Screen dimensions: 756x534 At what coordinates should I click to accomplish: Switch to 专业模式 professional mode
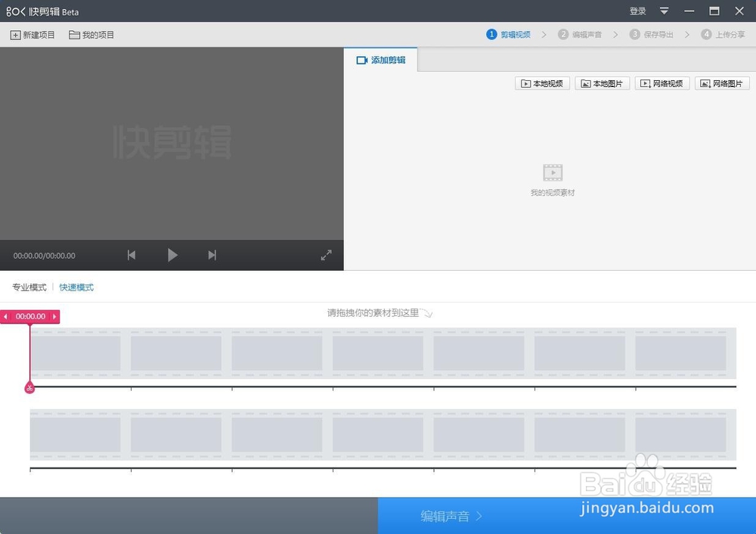point(29,287)
